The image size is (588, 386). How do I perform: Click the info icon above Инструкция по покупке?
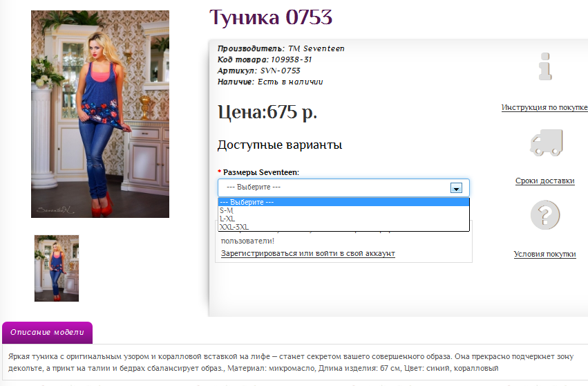(x=545, y=66)
